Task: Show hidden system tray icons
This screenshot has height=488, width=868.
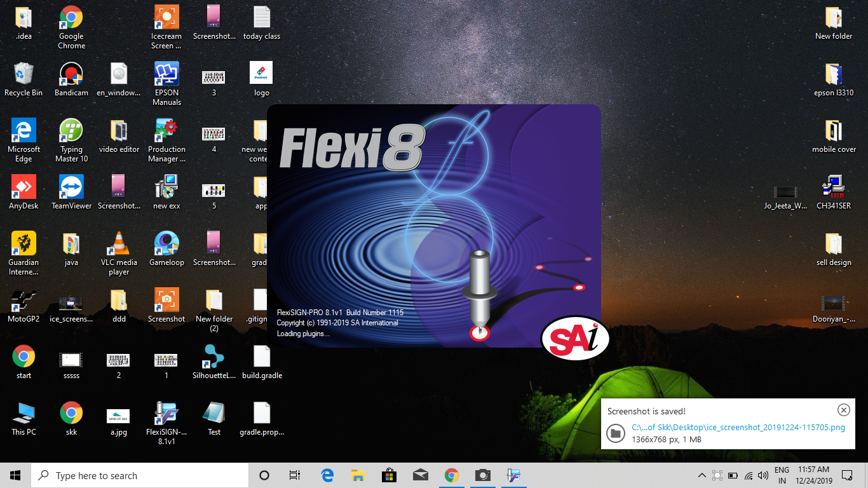Action: point(702,475)
